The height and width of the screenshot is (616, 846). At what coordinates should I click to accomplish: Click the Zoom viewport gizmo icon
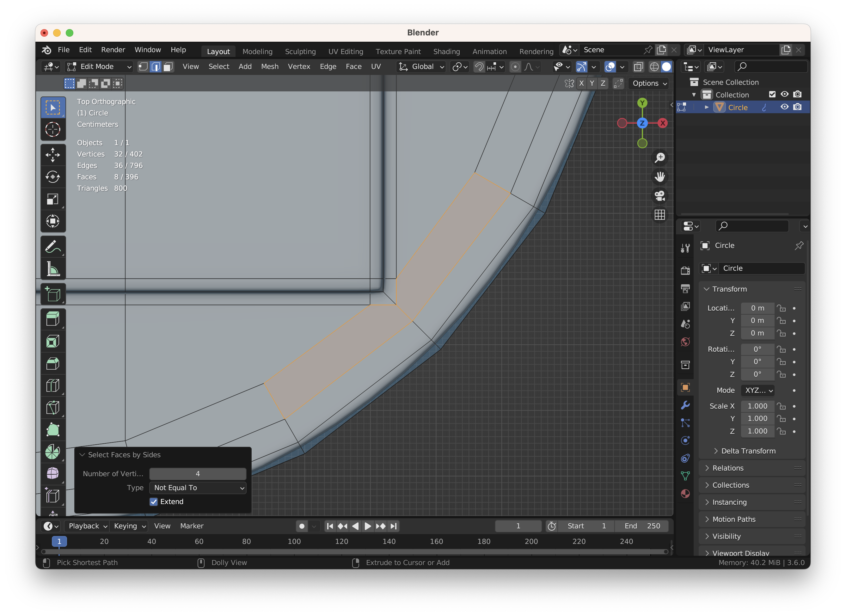click(x=659, y=157)
